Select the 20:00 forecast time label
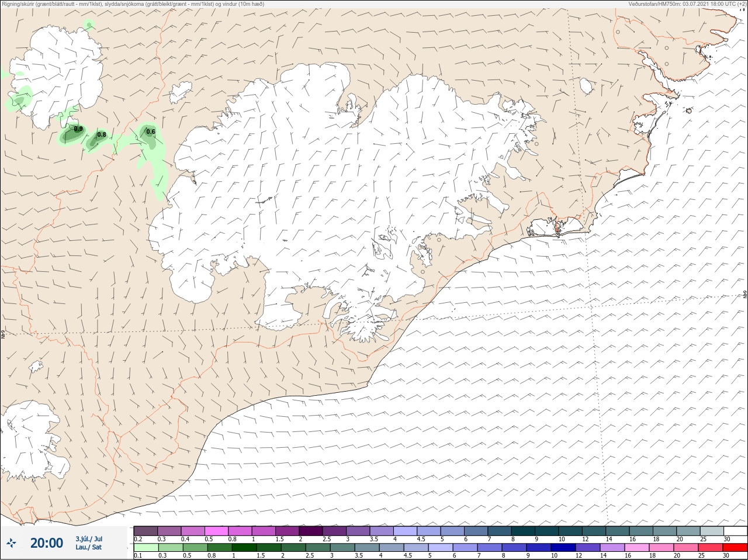 pos(47,543)
